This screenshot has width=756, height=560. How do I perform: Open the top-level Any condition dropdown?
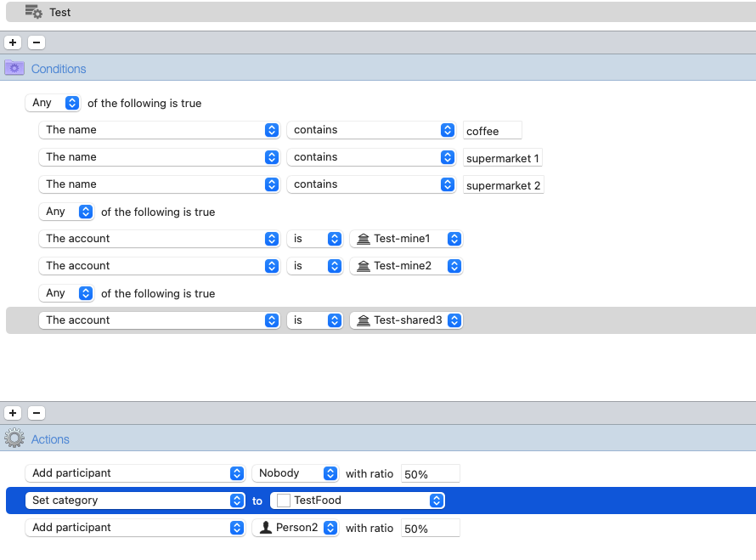(53, 103)
